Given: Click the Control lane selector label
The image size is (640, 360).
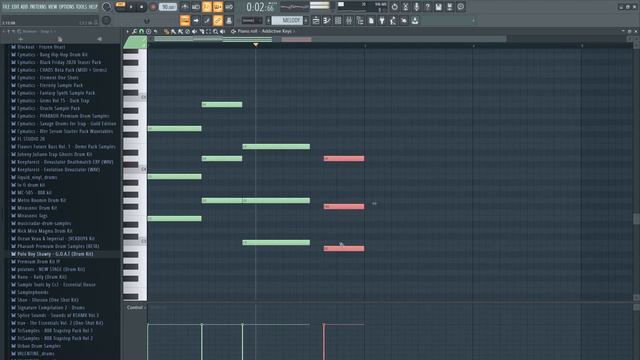Looking at the screenshot, I should 135,307.
